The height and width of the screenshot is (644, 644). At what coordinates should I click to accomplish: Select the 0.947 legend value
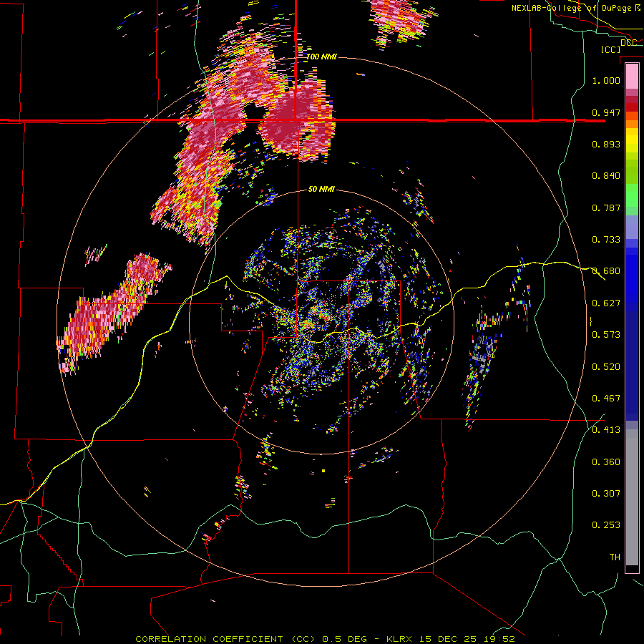(606, 112)
